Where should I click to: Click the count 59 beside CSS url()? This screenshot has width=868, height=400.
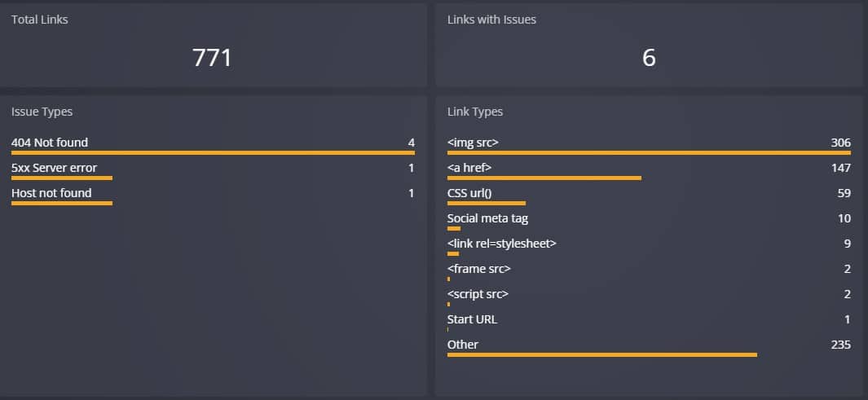pyautogui.click(x=844, y=193)
